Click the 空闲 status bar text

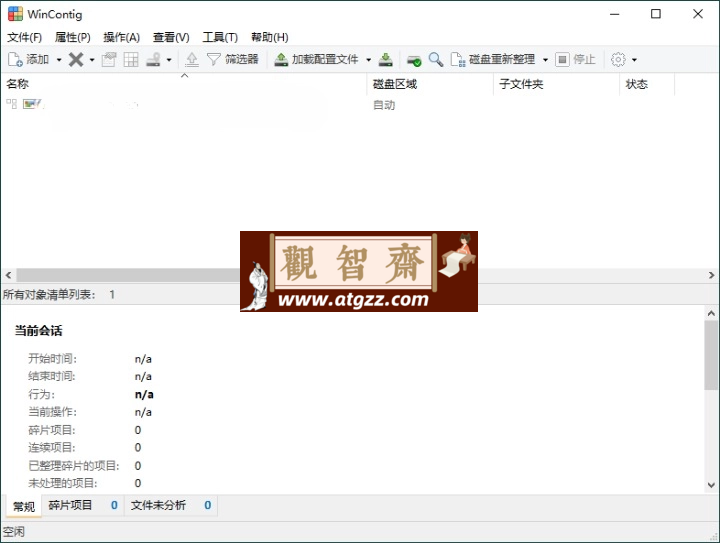[x=13, y=532]
